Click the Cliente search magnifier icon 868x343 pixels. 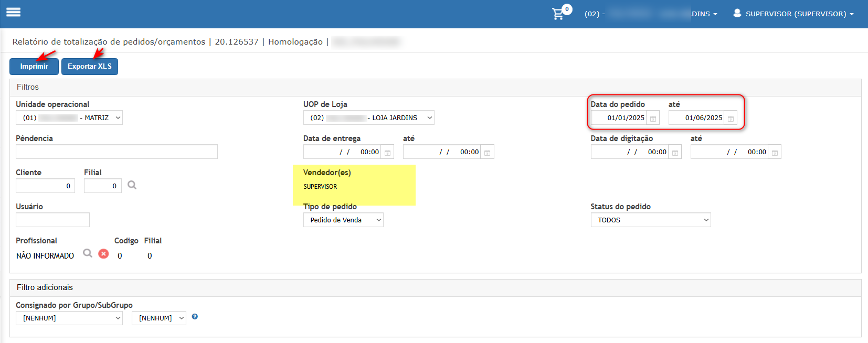[x=132, y=185]
